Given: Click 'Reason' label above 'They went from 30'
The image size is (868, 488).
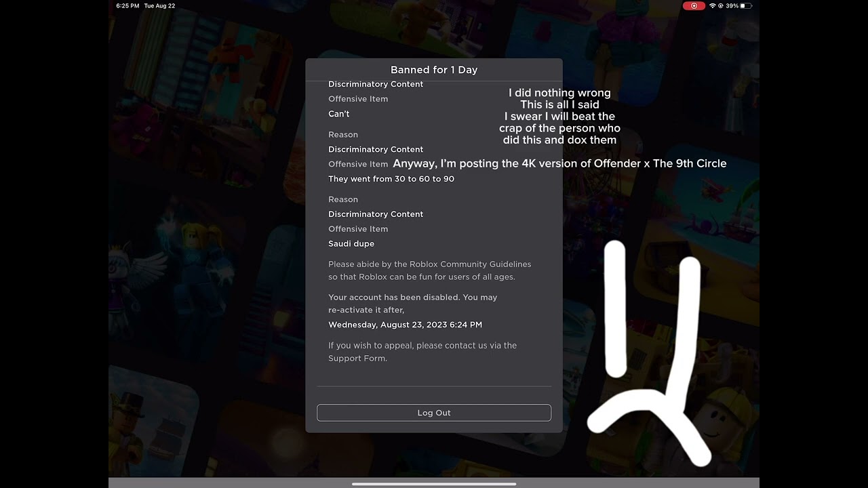Looking at the screenshot, I should point(343,134).
